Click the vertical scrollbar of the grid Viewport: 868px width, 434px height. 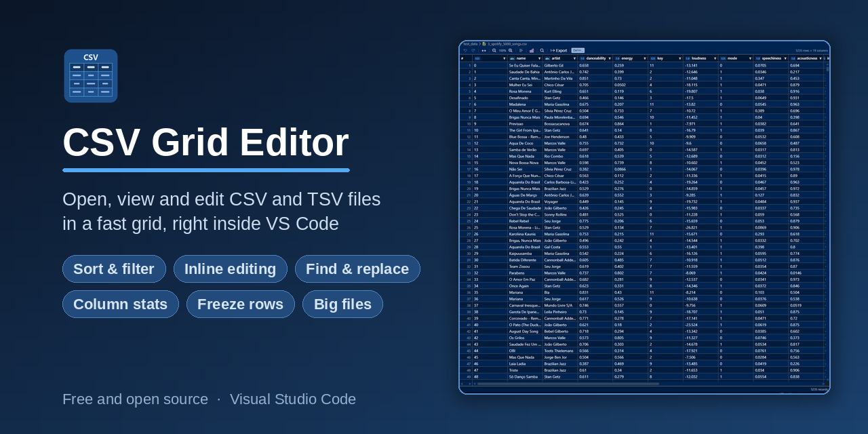point(827,68)
